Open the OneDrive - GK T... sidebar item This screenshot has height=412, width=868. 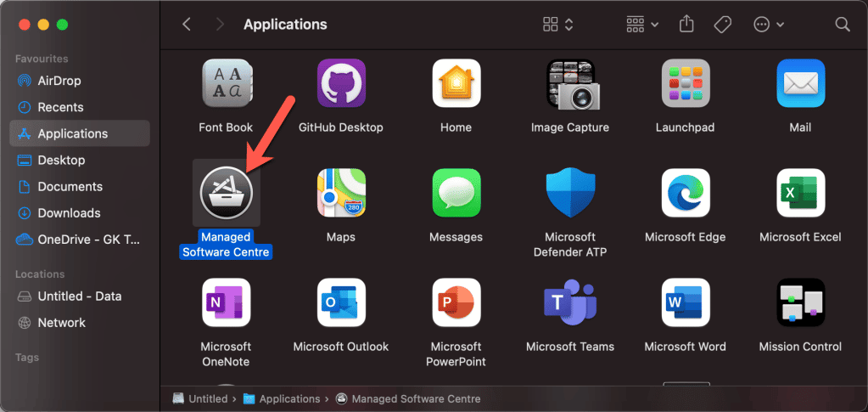point(80,240)
